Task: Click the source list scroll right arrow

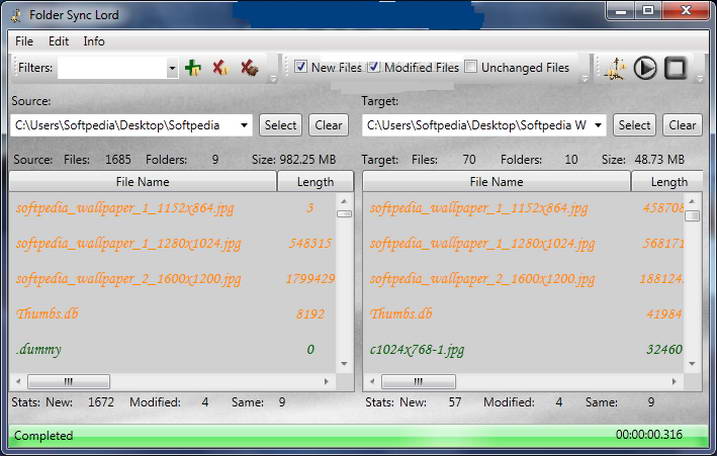Action: point(326,381)
